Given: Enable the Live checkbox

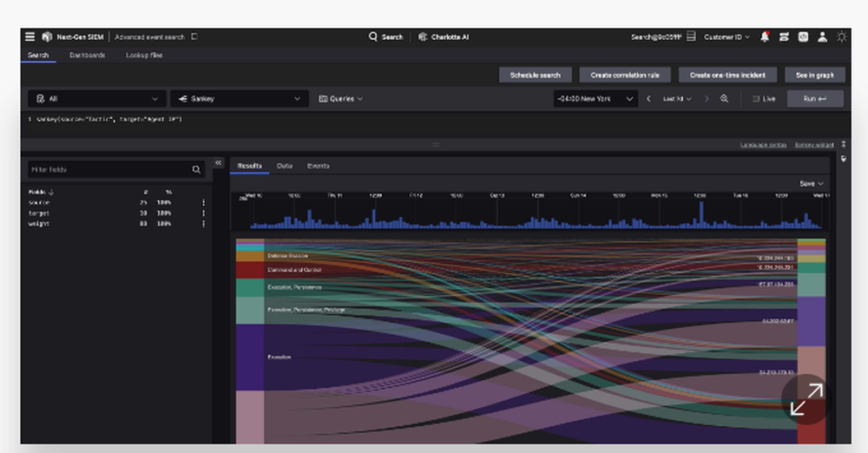Looking at the screenshot, I should point(756,99).
